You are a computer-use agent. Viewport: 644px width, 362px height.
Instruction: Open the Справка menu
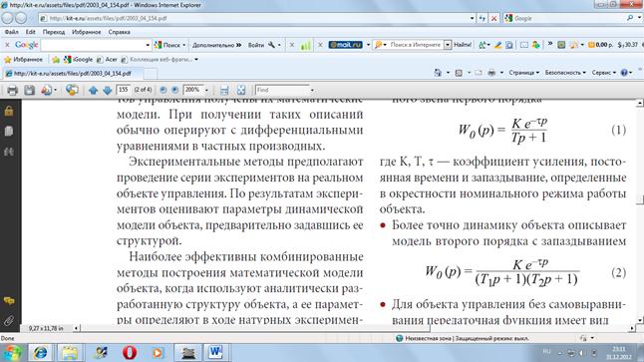(119, 32)
